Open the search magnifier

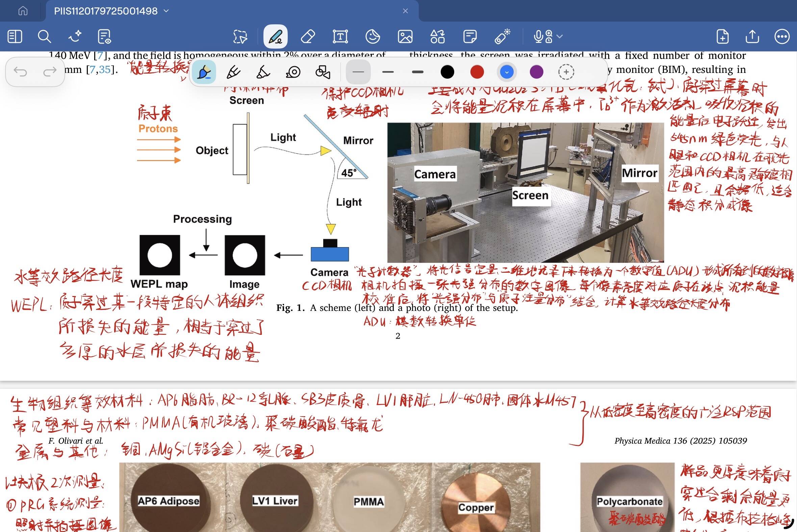tap(44, 37)
